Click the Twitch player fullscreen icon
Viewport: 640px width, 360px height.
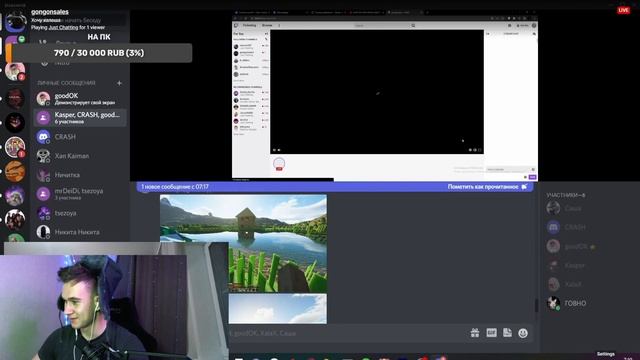coord(480,150)
